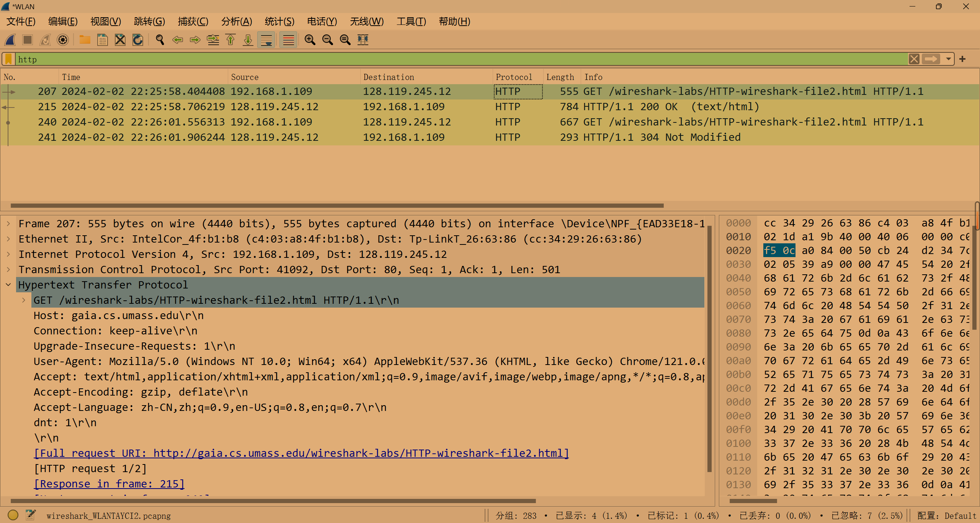Sort by the Protocol column header

518,77
